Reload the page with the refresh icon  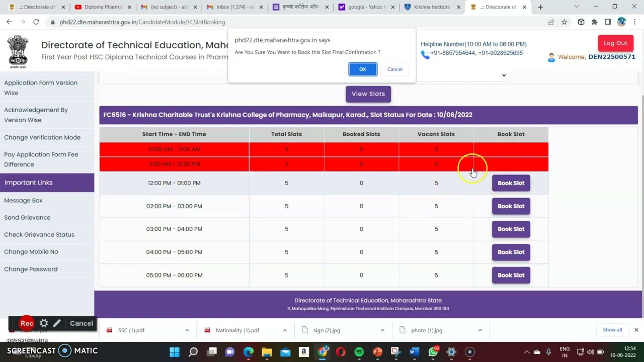36,22
